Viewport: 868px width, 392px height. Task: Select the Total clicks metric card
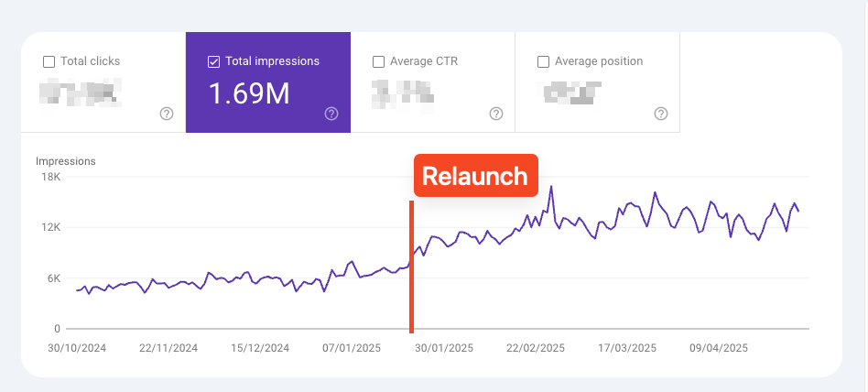tap(103, 82)
